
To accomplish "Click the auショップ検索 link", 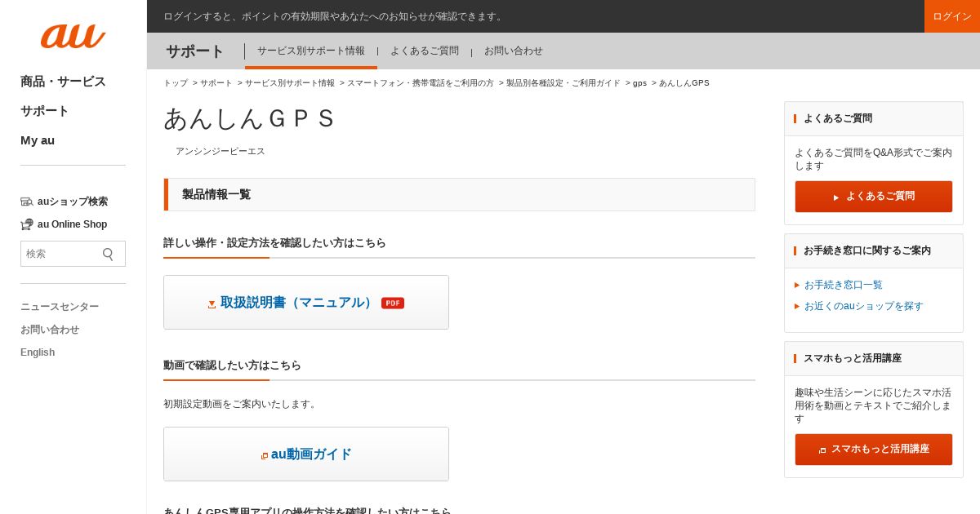I will [x=73, y=202].
